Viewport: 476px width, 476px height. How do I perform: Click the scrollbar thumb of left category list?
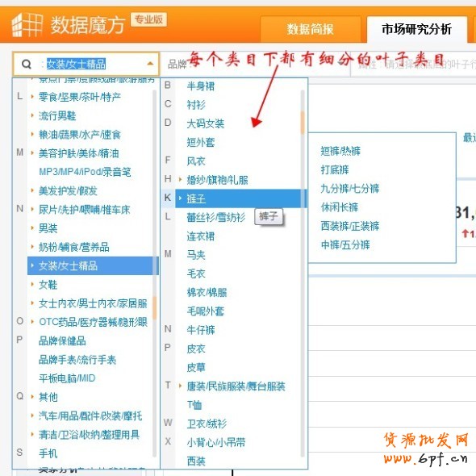point(155,308)
